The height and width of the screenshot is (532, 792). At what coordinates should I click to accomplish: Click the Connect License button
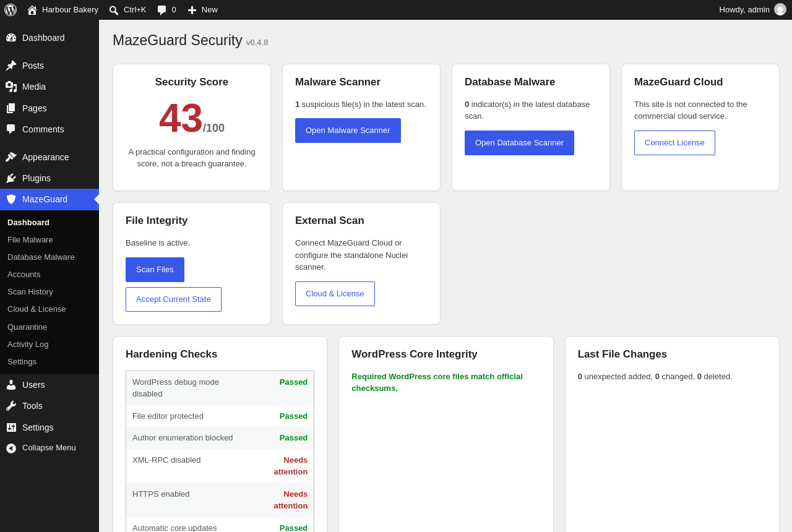coord(674,143)
